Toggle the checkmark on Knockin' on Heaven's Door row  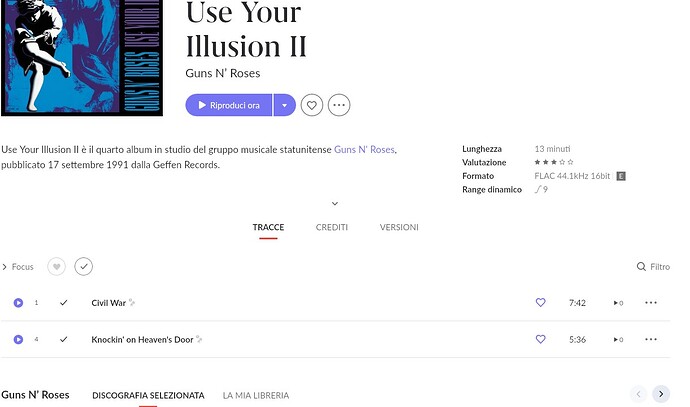[64, 339]
